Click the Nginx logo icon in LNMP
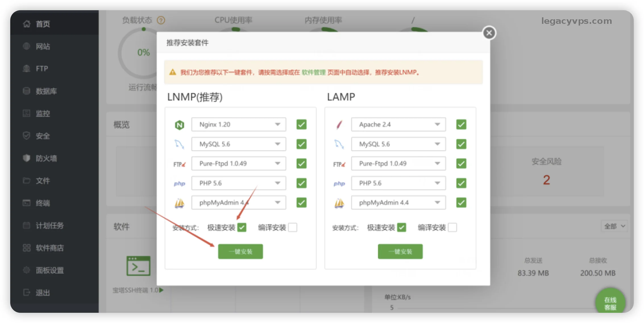 click(x=179, y=125)
